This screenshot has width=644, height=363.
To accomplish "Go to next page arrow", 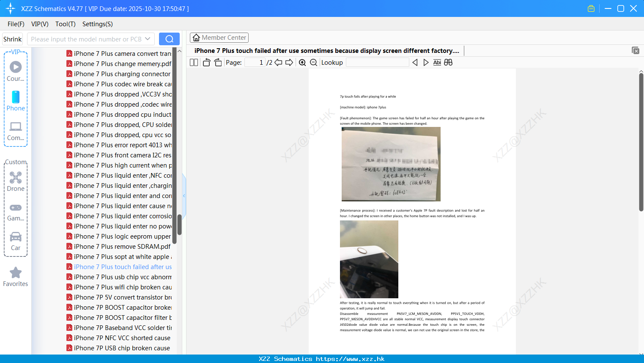I will (x=289, y=63).
